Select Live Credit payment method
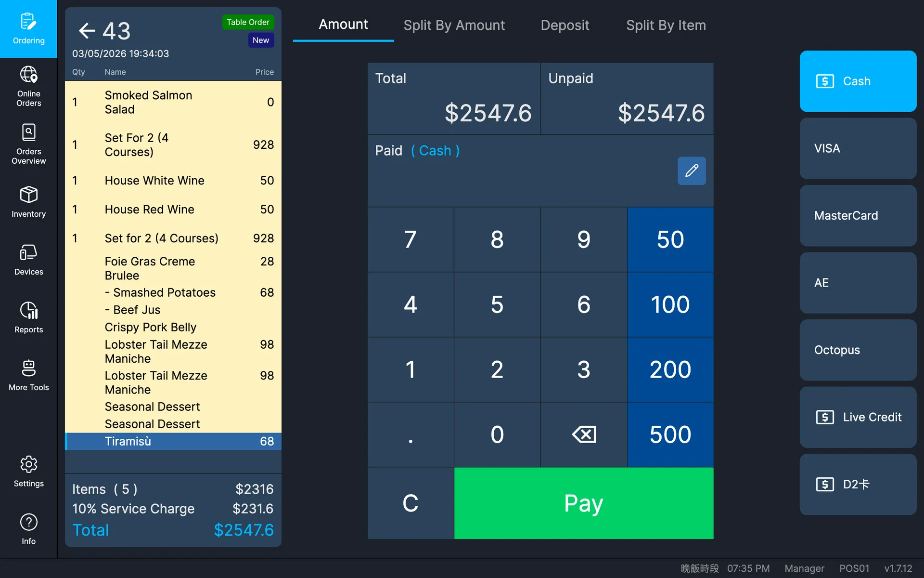This screenshot has height=578, width=924. click(x=858, y=417)
